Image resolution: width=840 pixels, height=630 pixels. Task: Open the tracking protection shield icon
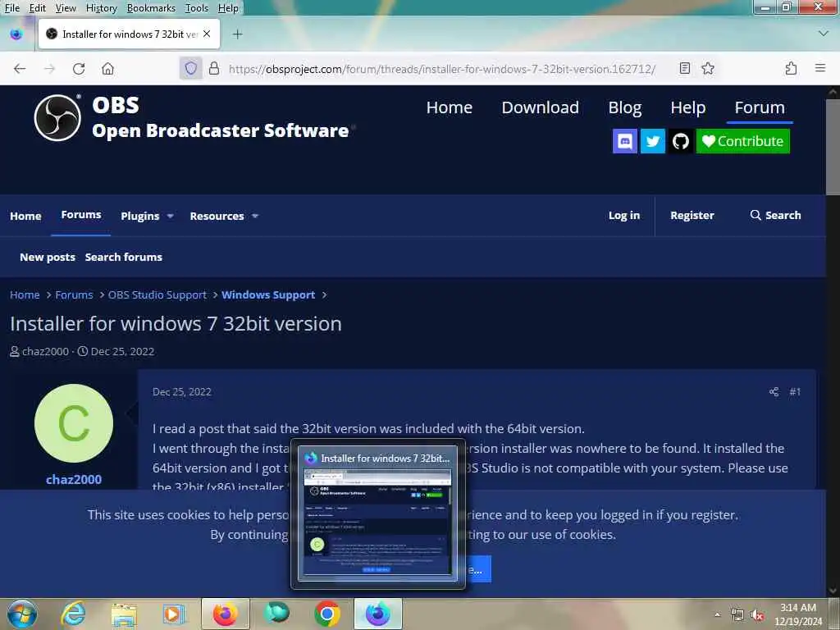click(x=190, y=69)
